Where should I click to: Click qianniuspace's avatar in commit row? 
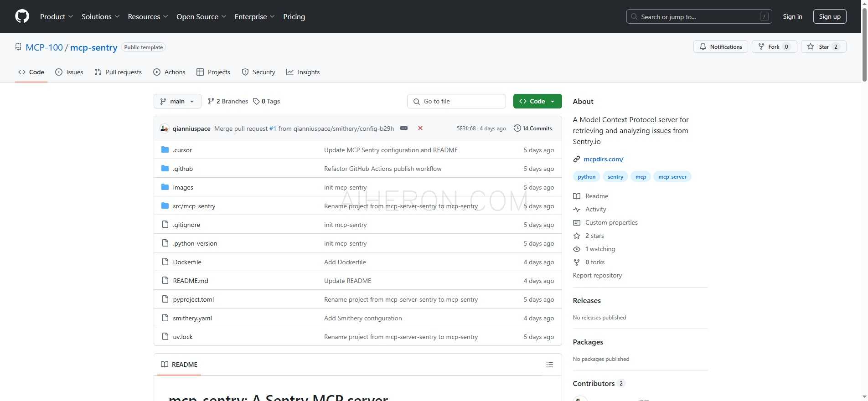tap(165, 129)
